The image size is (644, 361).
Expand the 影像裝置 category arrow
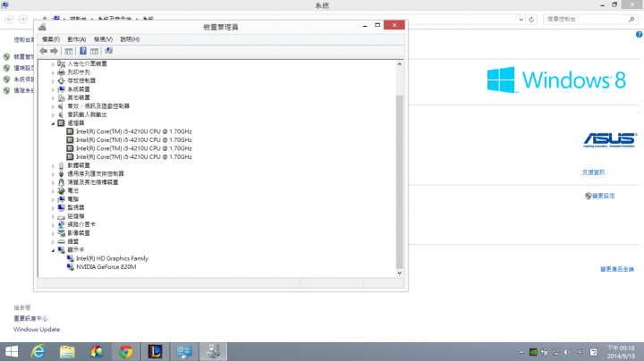point(53,233)
